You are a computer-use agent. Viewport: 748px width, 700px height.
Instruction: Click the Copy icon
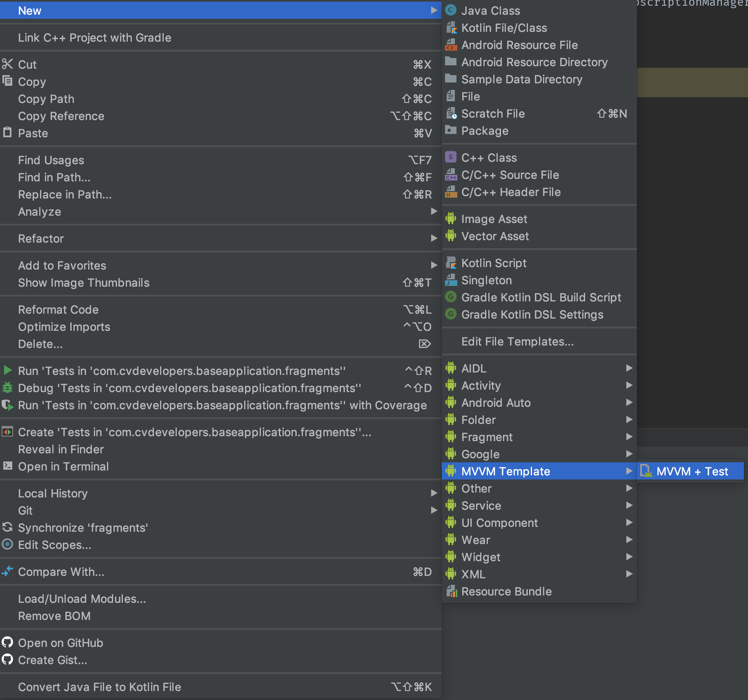coord(7,81)
